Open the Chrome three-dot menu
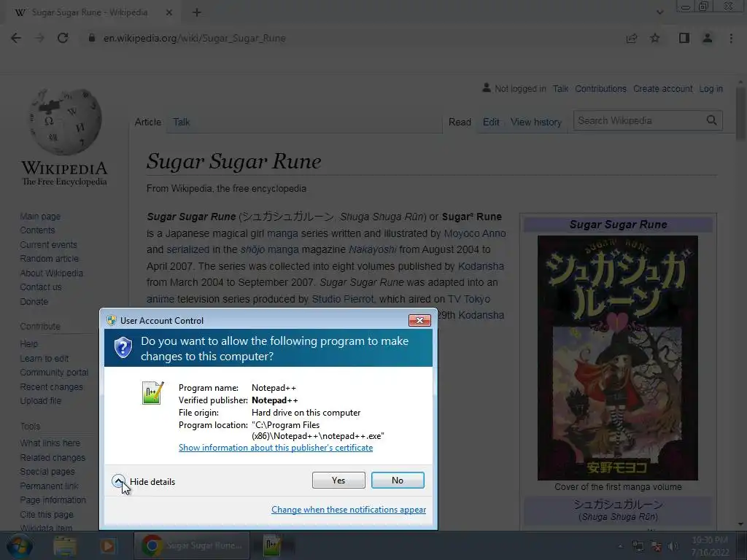 731,38
